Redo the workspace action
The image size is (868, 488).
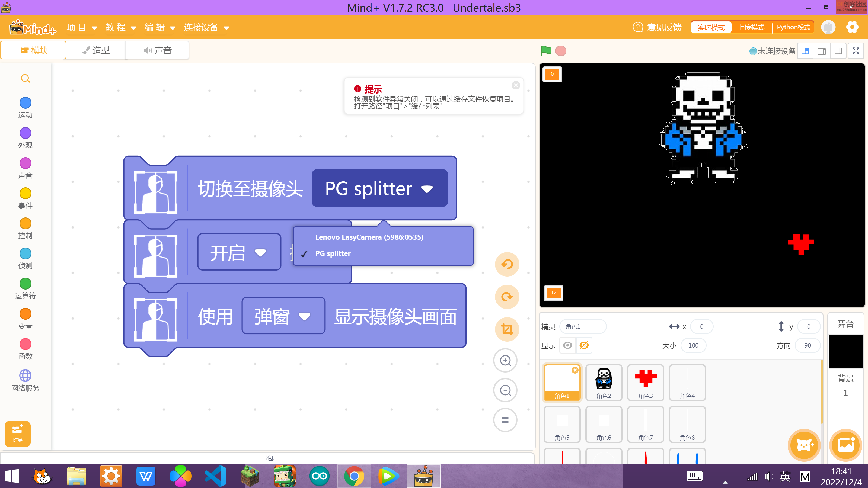pos(507,297)
